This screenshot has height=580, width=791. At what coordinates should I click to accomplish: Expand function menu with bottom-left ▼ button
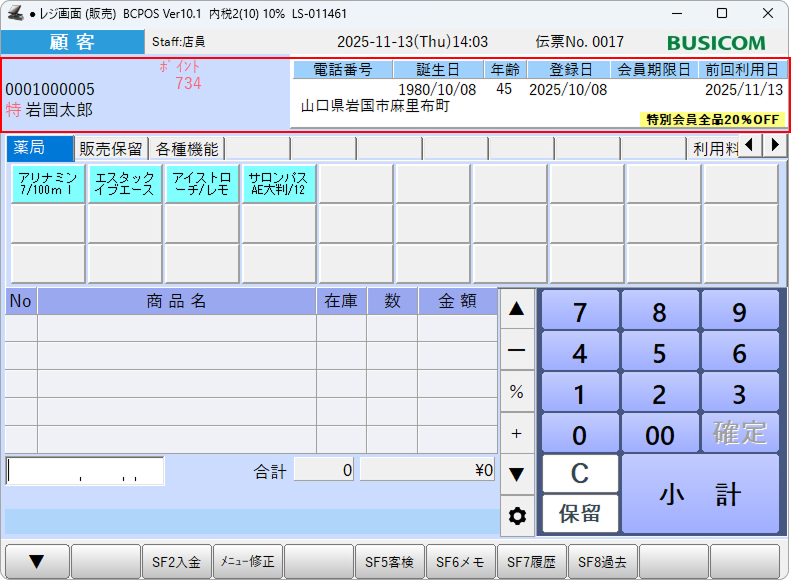click(37, 562)
